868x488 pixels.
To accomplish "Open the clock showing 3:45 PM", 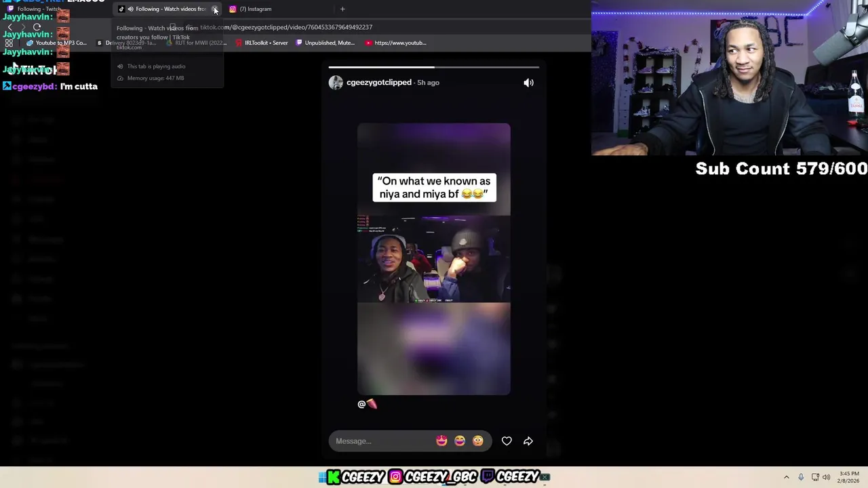I will pyautogui.click(x=849, y=477).
